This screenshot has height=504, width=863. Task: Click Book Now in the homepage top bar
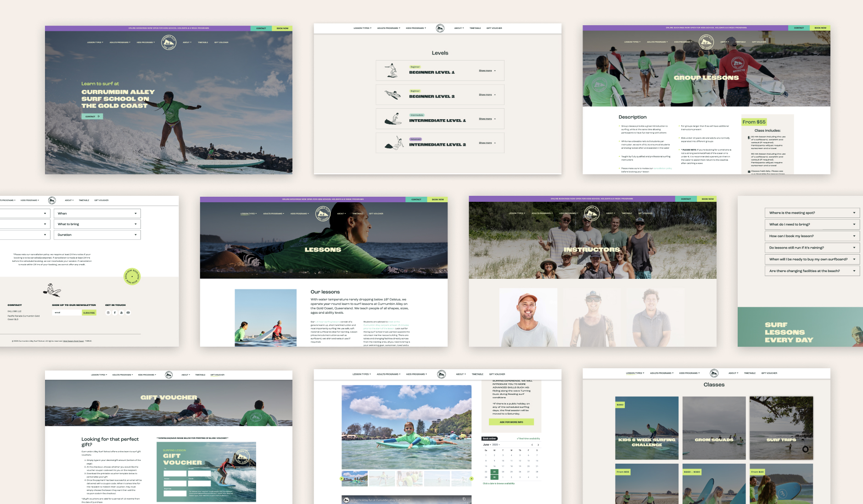tap(282, 28)
